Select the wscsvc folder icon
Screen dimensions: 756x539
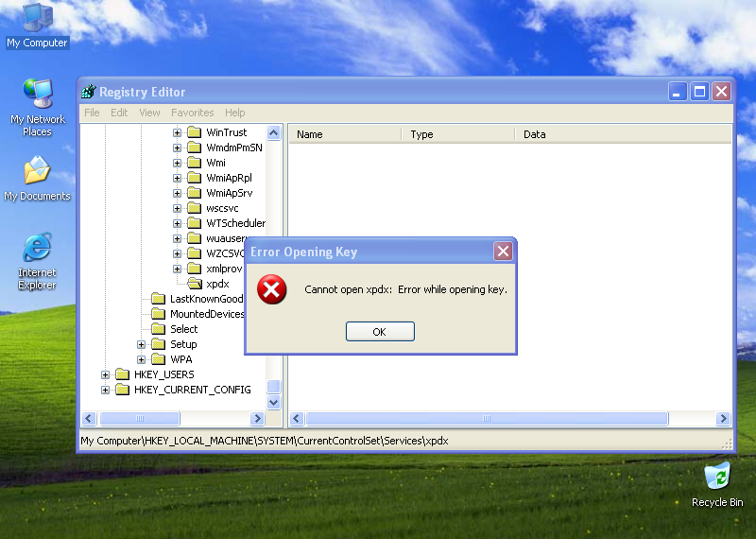tap(194, 208)
